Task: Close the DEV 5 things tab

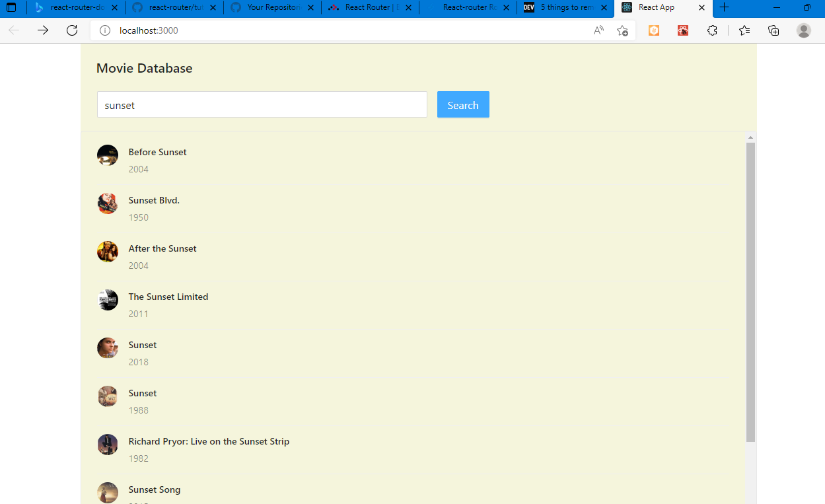Action: (x=603, y=7)
